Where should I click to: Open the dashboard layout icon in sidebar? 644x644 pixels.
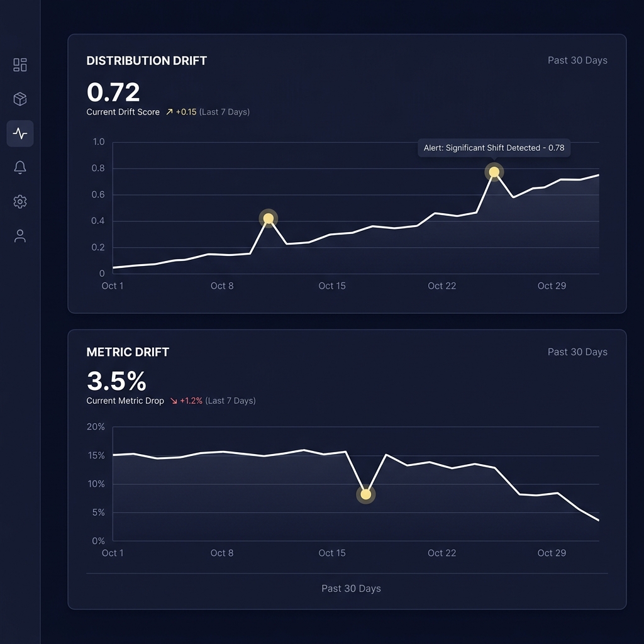(19, 65)
